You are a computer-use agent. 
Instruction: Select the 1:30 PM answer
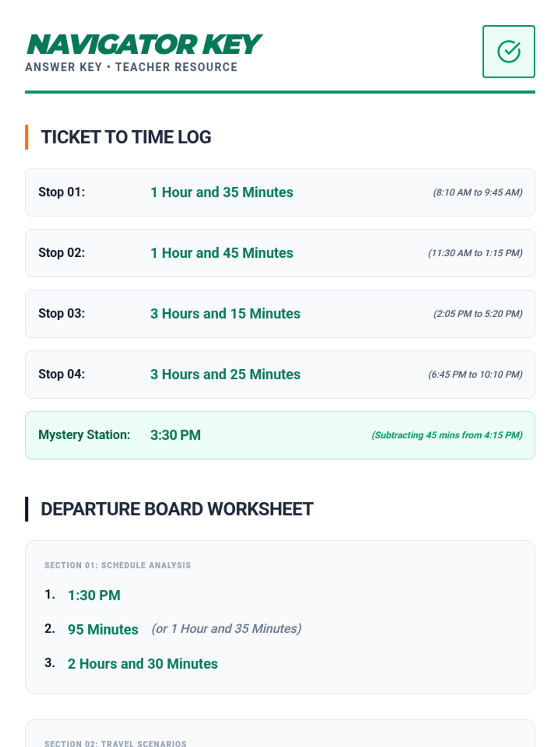click(x=94, y=595)
